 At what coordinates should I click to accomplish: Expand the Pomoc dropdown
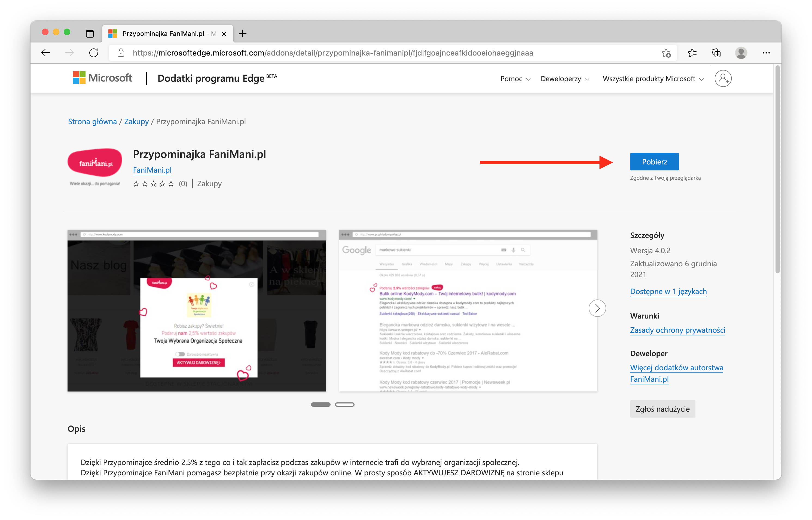(515, 79)
